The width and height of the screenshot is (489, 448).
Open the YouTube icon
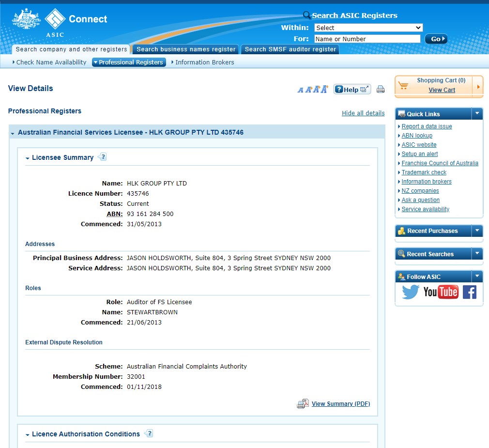coord(441,292)
